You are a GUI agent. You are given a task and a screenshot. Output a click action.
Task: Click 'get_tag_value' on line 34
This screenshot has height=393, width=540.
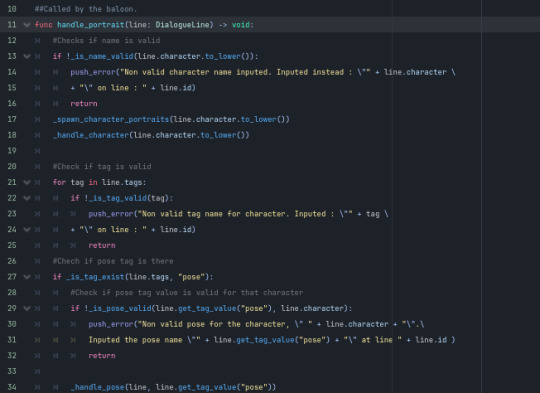tap(207, 387)
